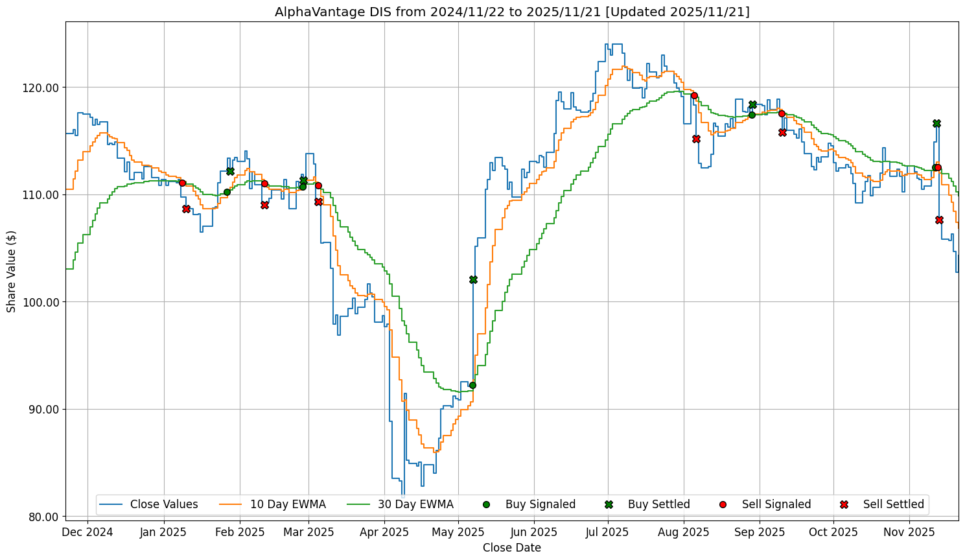Click the Jul 2025 x-axis tick label

coord(607,532)
